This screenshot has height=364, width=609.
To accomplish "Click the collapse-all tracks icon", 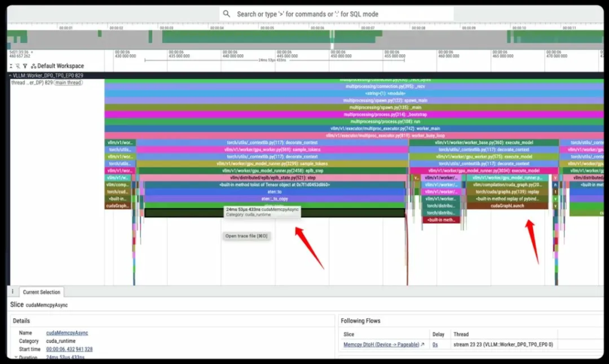I will 11,66.
